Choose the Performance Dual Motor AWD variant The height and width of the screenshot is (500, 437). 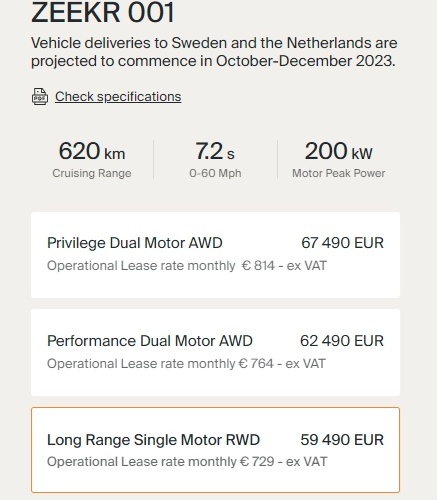(x=215, y=353)
